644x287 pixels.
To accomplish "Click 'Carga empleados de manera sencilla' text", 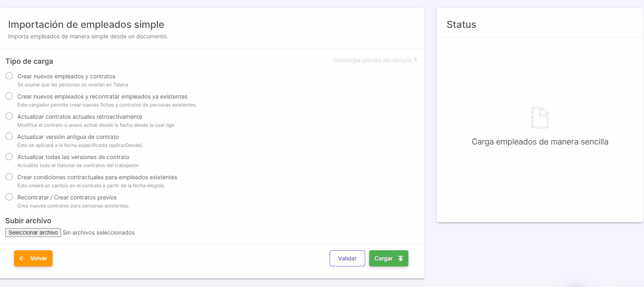I will click(539, 142).
